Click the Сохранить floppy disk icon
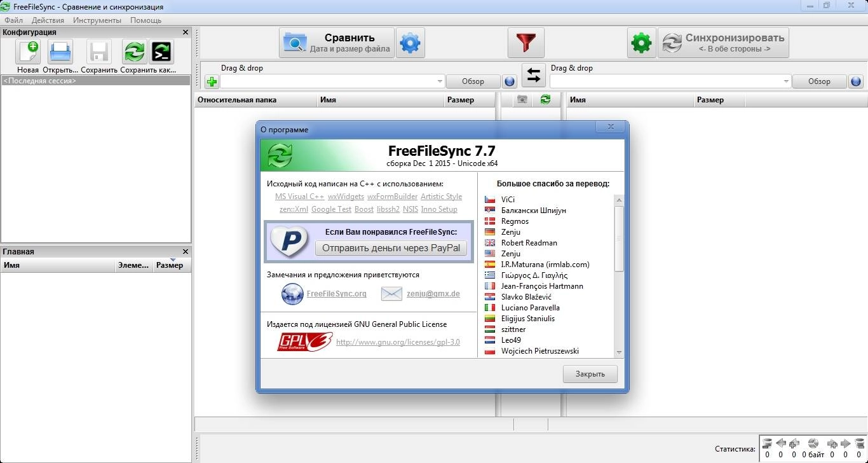This screenshot has width=868, height=463. (x=99, y=52)
